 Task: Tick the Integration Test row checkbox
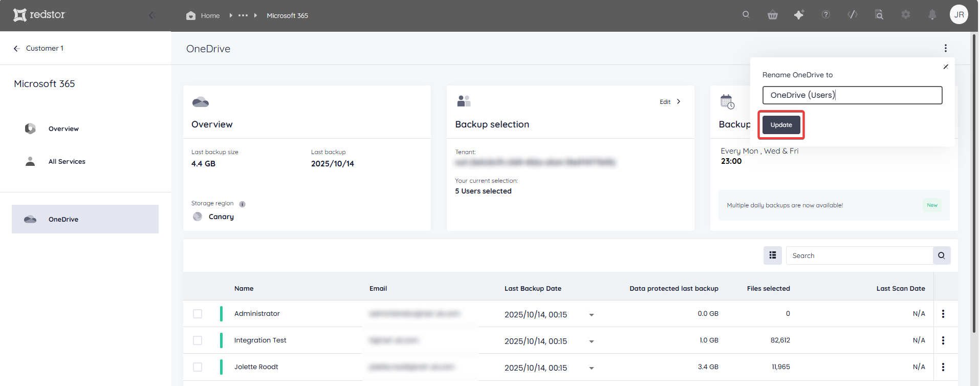pos(198,340)
